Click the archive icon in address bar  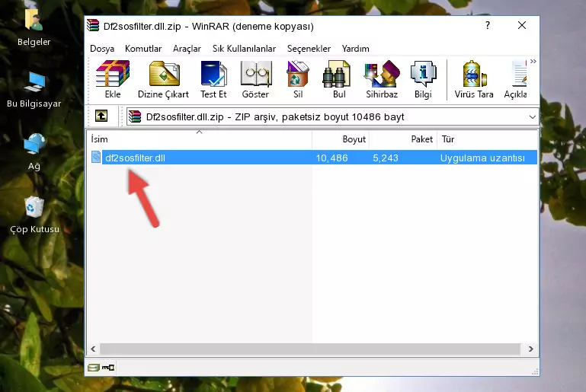(135, 116)
